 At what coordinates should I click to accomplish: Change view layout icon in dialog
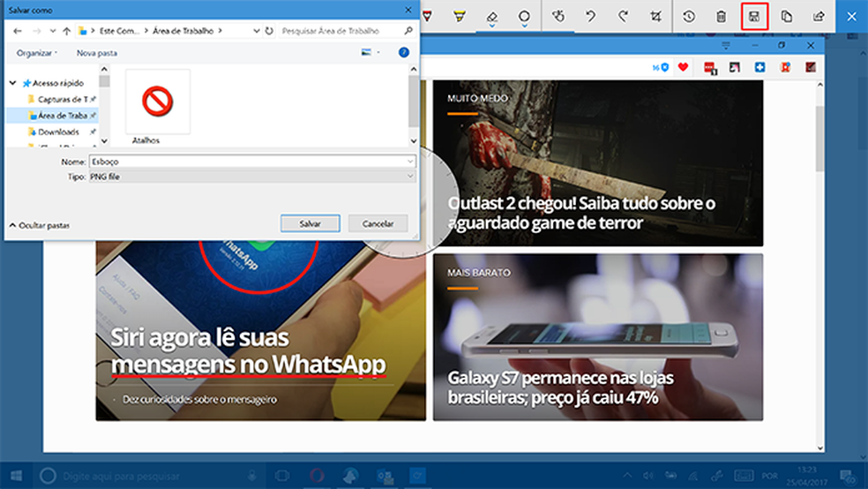(x=366, y=53)
